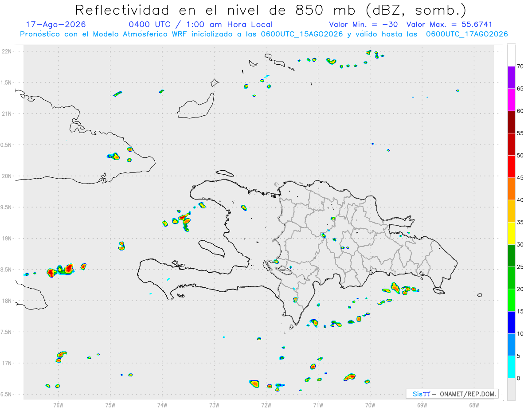Click the 'SisTT - ONAMET/REP.DOM.' credit box
Viewport: 532px width, 411px height.
coord(452,394)
